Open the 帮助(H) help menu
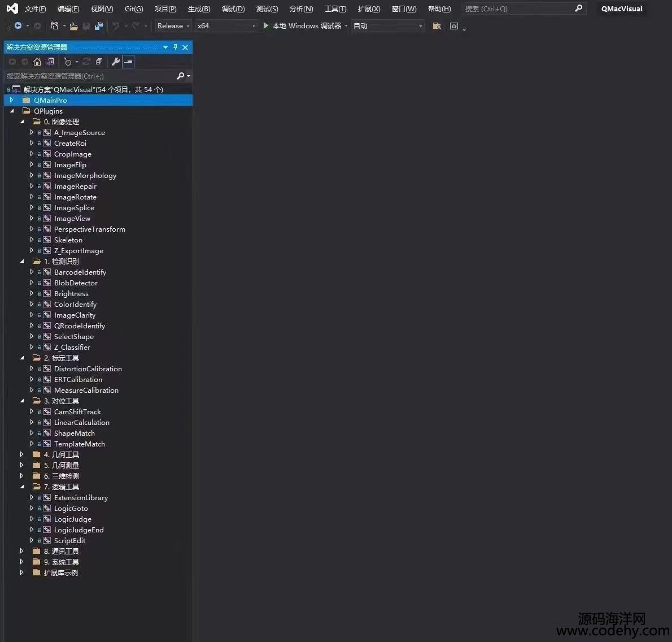 pyautogui.click(x=439, y=9)
